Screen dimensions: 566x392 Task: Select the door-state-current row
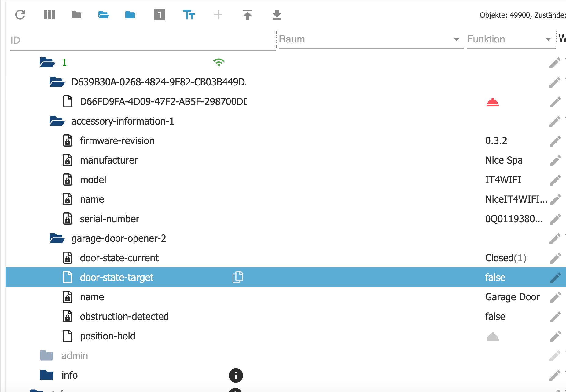point(286,258)
